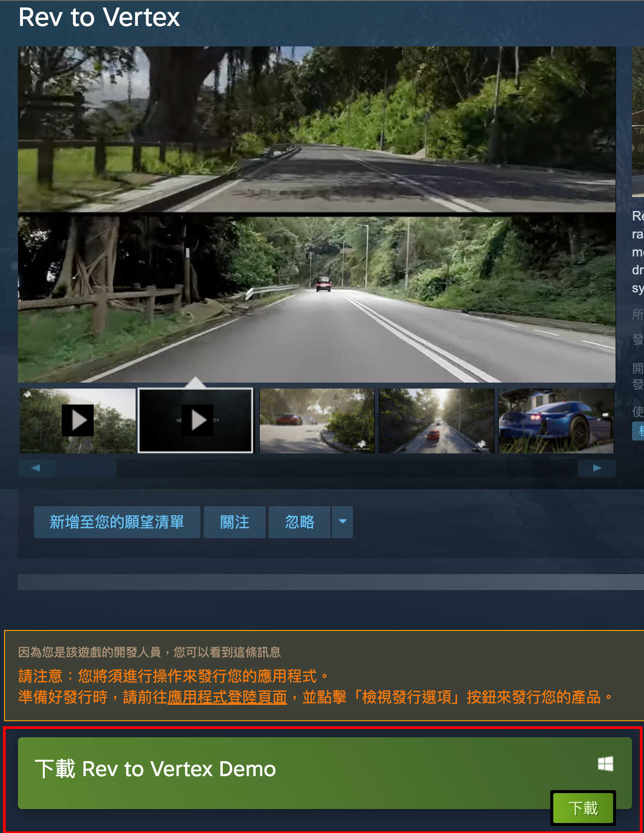
Task: Click the main video preview of the road
Action: 317,214
